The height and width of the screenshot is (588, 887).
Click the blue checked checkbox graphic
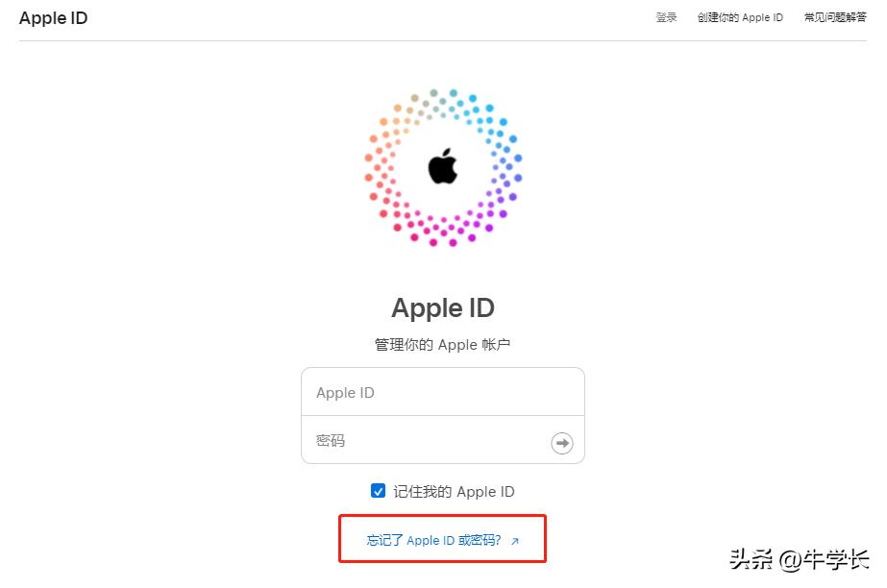tap(378, 491)
